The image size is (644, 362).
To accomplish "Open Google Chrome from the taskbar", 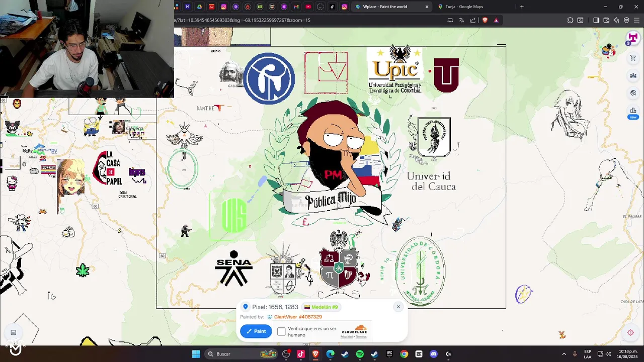I will 404,354.
